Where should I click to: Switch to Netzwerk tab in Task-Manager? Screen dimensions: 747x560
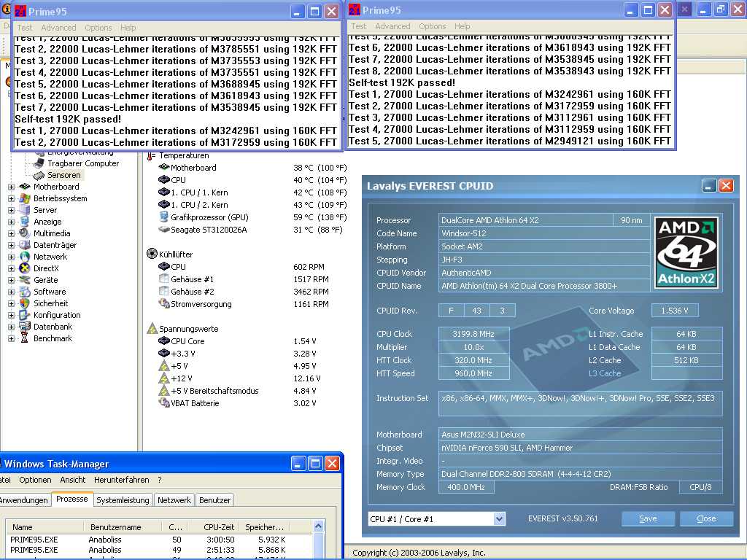(x=174, y=500)
